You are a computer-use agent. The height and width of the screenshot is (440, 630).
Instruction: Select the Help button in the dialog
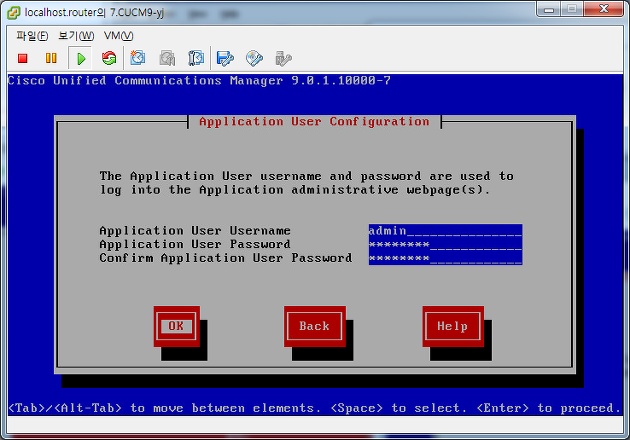453,326
